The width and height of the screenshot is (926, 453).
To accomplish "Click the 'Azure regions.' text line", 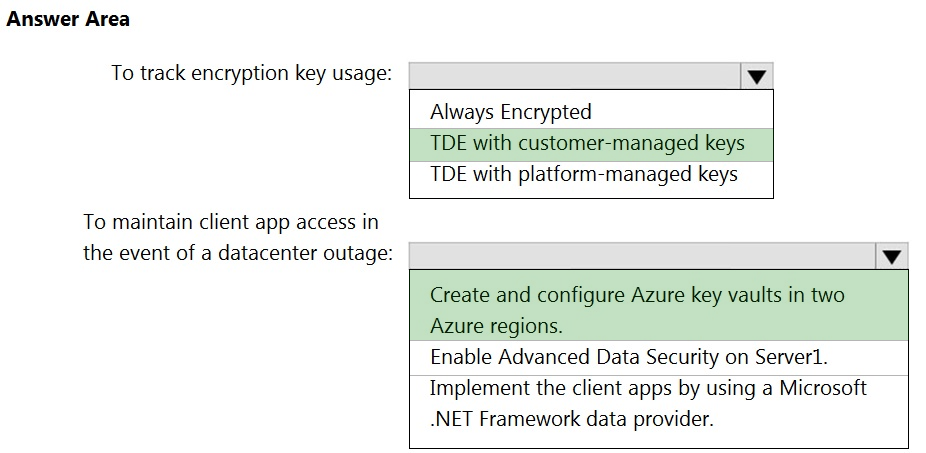I will pyautogui.click(x=496, y=326).
